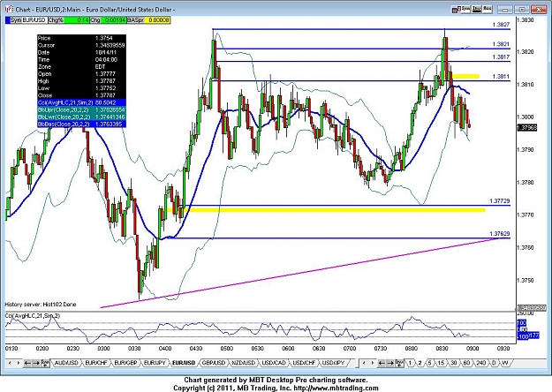Click the Sym add-tab button
The width and height of the screenshot is (552, 392).
[x=45, y=363]
